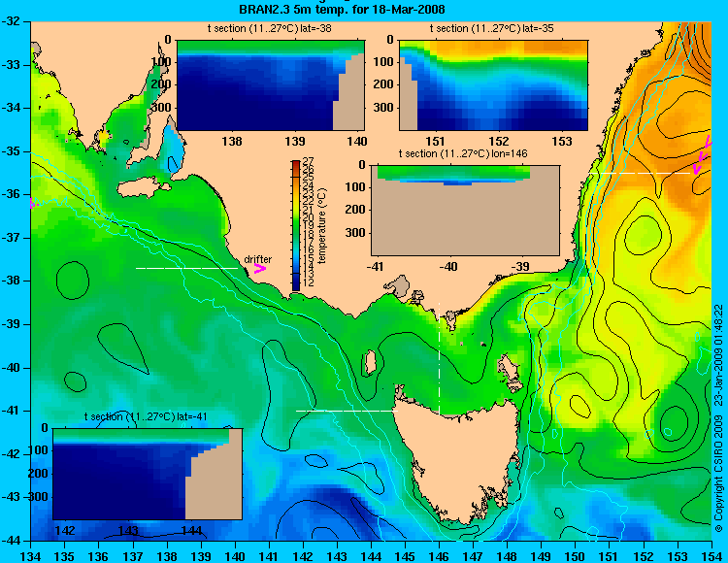Click the '146' longitude label on the bottom axis

click(x=439, y=556)
